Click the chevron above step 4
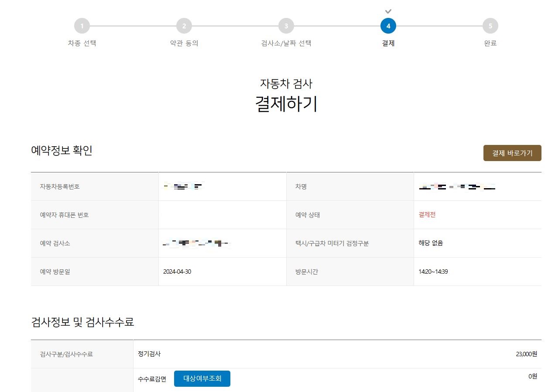The height and width of the screenshot is (392, 555). point(388,11)
